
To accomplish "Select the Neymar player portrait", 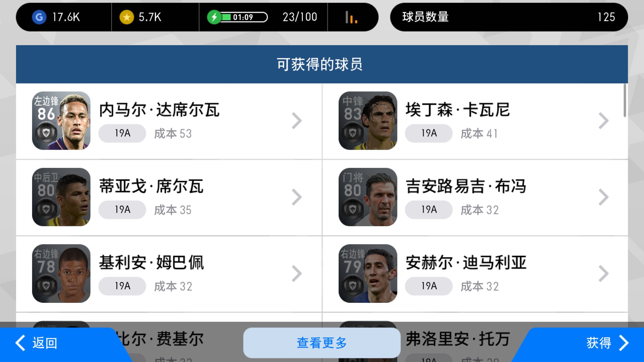I will (x=61, y=121).
